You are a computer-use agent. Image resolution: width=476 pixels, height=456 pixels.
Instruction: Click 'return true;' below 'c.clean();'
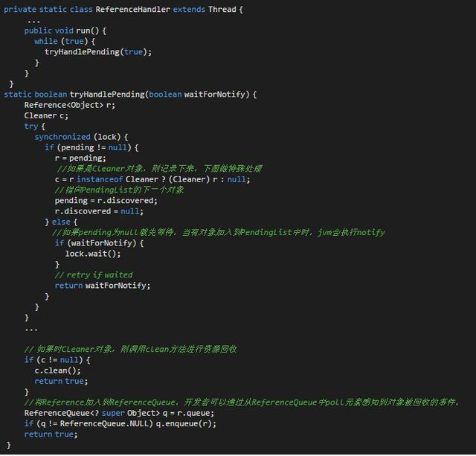point(61,382)
